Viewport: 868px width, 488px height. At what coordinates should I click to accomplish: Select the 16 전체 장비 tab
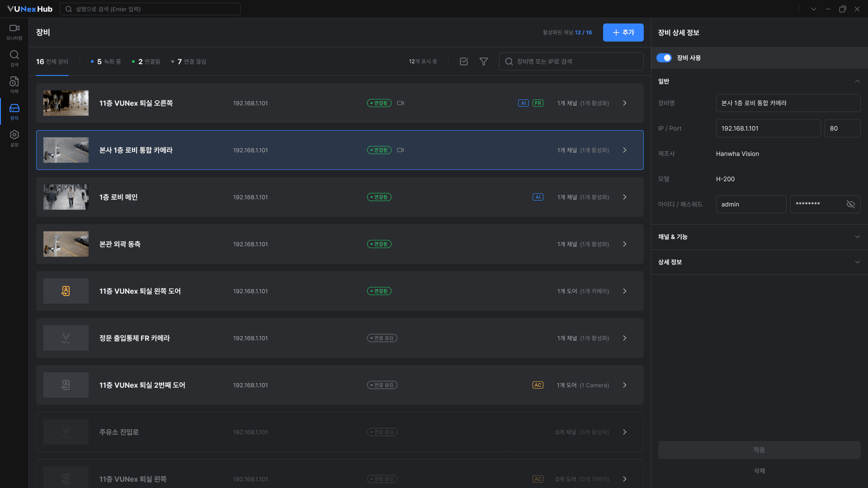click(52, 61)
